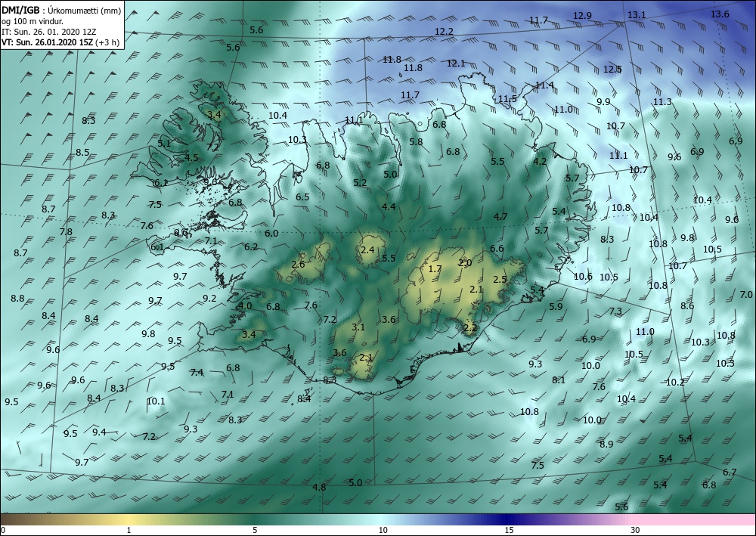This screenshot has width=756, height=536.
Task: Click the 7.3 value label
Action: (x=615, y=311)
